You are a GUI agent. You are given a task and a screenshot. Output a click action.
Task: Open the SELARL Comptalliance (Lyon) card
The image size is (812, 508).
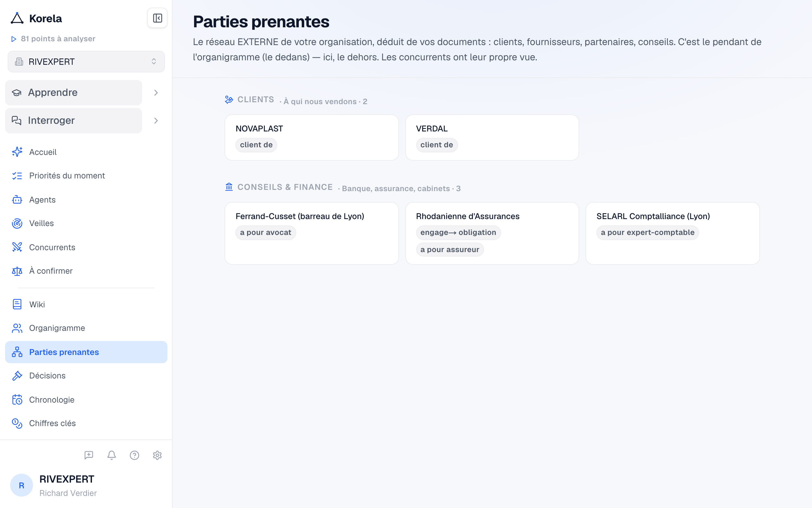coord(672,233)
